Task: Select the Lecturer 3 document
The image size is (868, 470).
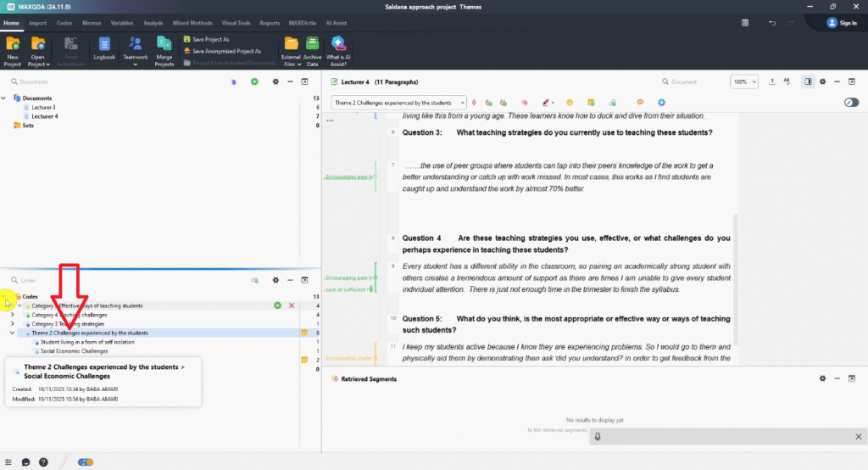Action: (43, 108)
